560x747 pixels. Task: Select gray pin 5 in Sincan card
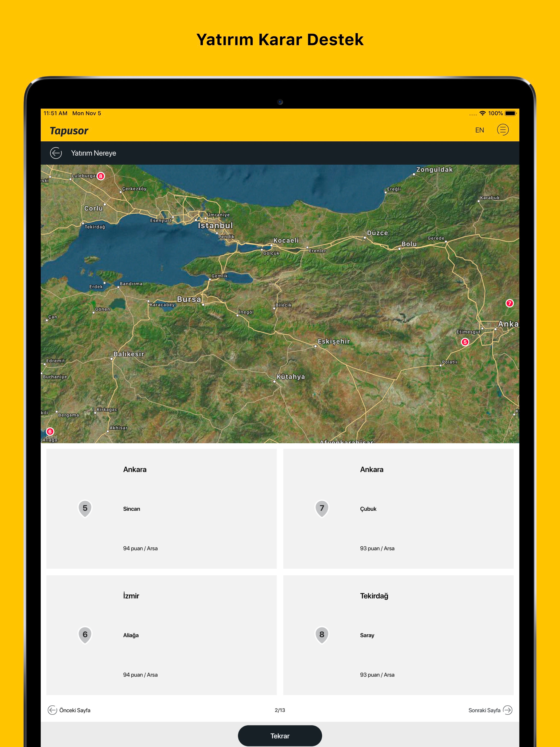click(x=85, y=508)
